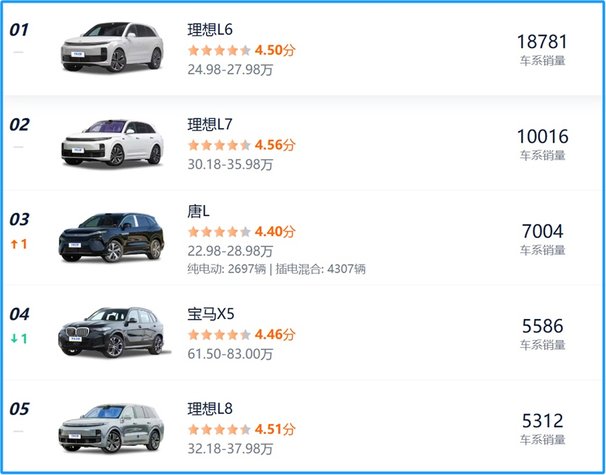Click the 理想L6 model name
The height and width of the screenshot is (475, 606).
point(210,30)
